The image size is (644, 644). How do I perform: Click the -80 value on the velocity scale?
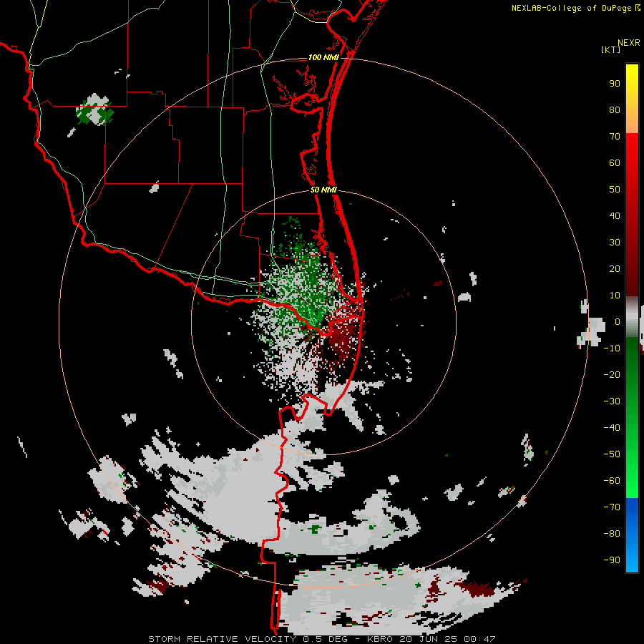612,534
